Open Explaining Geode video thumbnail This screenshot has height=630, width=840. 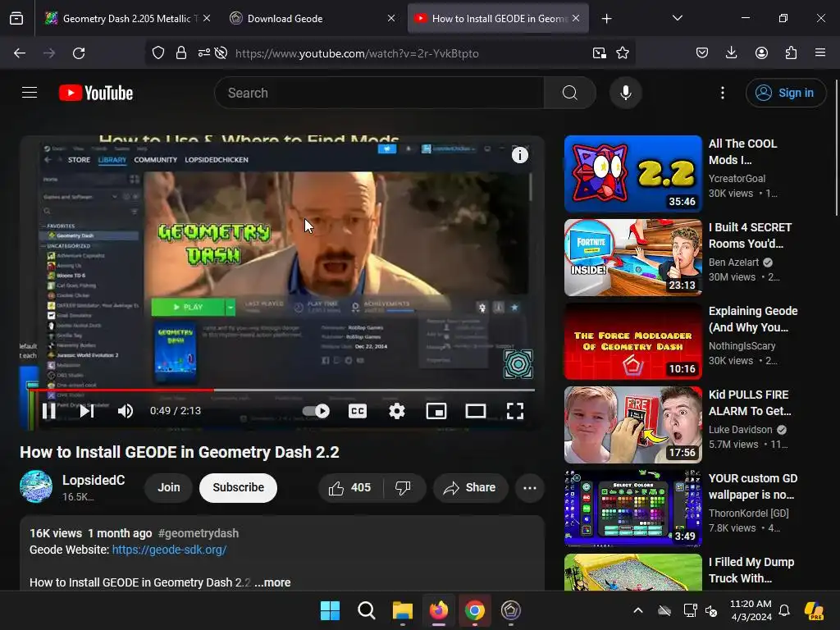(632, 341)
